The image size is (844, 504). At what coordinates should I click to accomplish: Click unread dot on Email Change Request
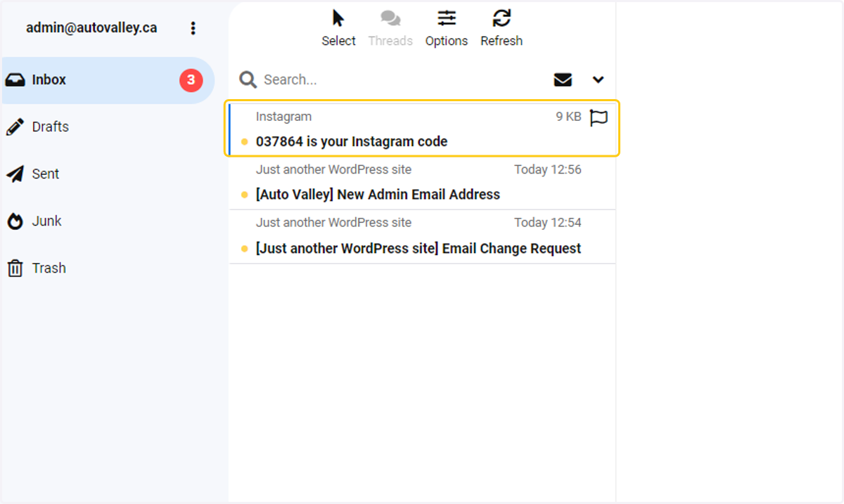pyautogui.click(x=244, y=249)
